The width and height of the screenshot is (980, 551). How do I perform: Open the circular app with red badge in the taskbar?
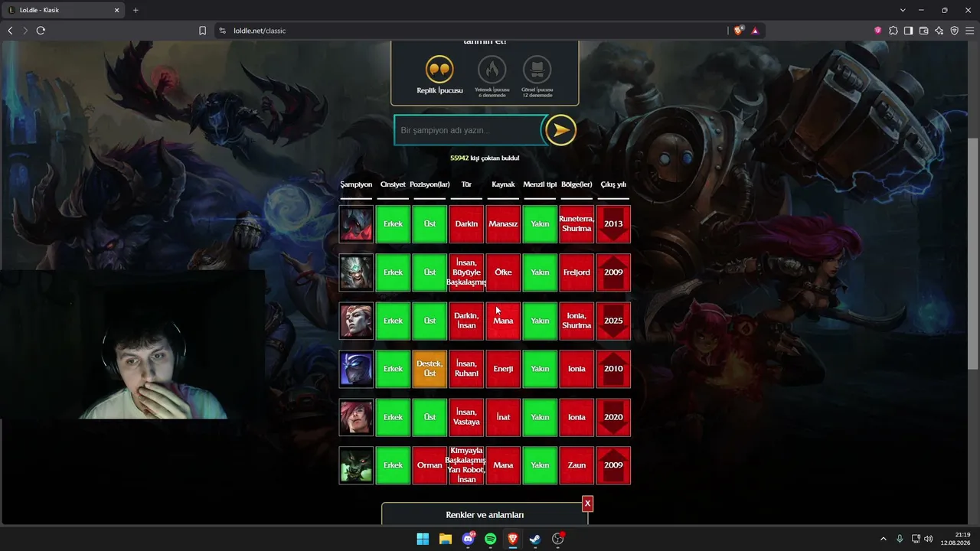(x=558, y=539)
